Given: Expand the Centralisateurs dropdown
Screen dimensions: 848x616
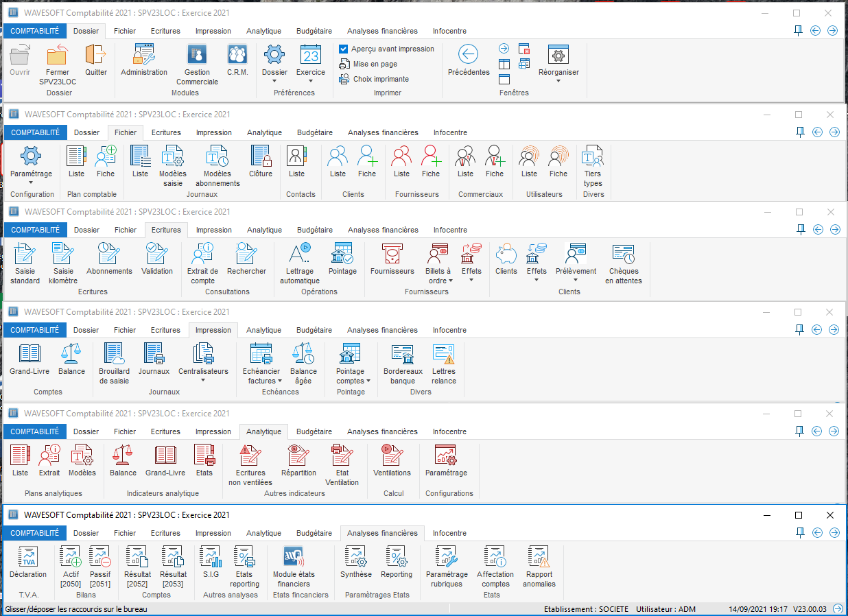Looking at the screenshot, I should tap(203, 380).
